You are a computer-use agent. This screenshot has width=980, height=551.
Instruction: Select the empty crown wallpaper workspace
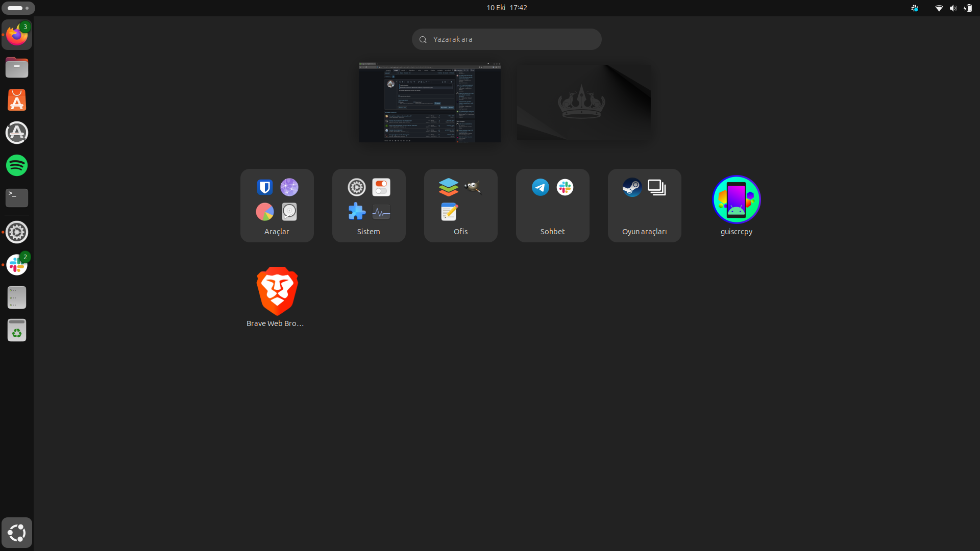(583, 102)
